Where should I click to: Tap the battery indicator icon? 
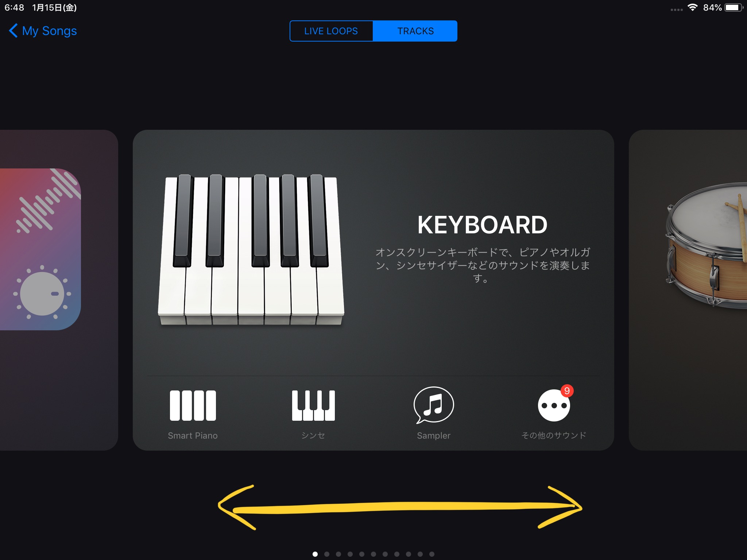tap(734, 7)
